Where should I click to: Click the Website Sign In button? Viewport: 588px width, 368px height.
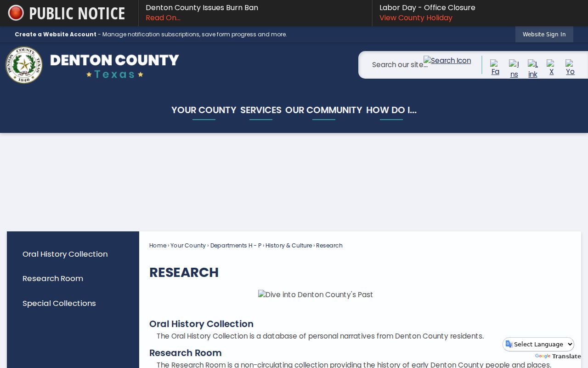pyautogui.click(x=544, y=34)
